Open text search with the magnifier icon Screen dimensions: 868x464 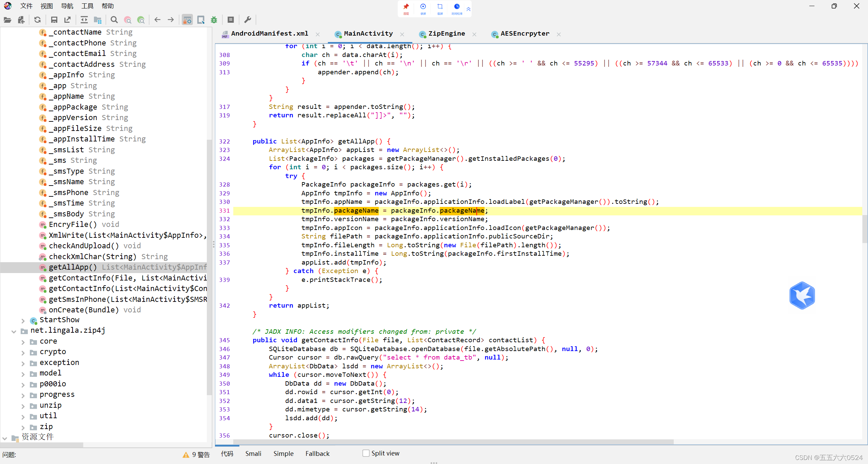tap(114, 20)
